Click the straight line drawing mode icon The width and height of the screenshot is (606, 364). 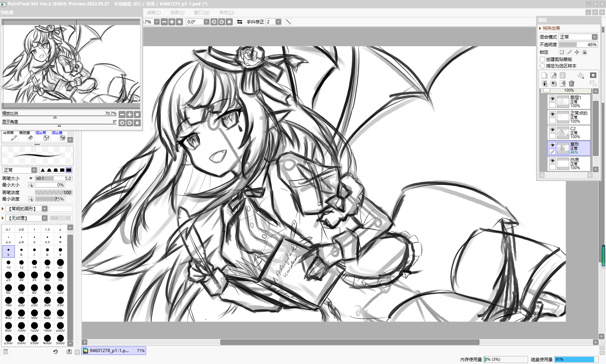tap(288, 22)
